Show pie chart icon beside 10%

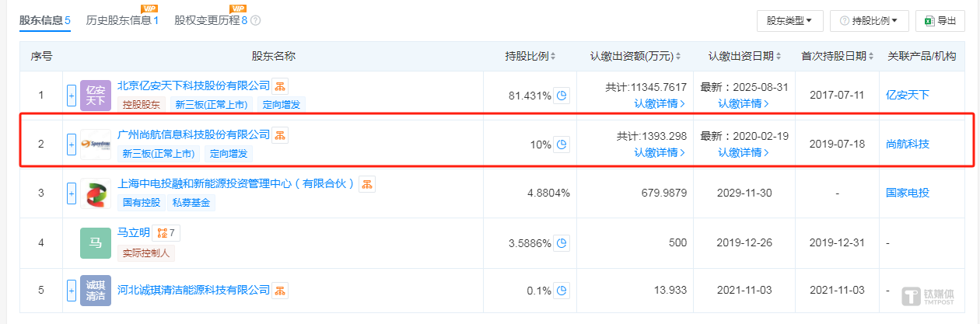(562, 145)
